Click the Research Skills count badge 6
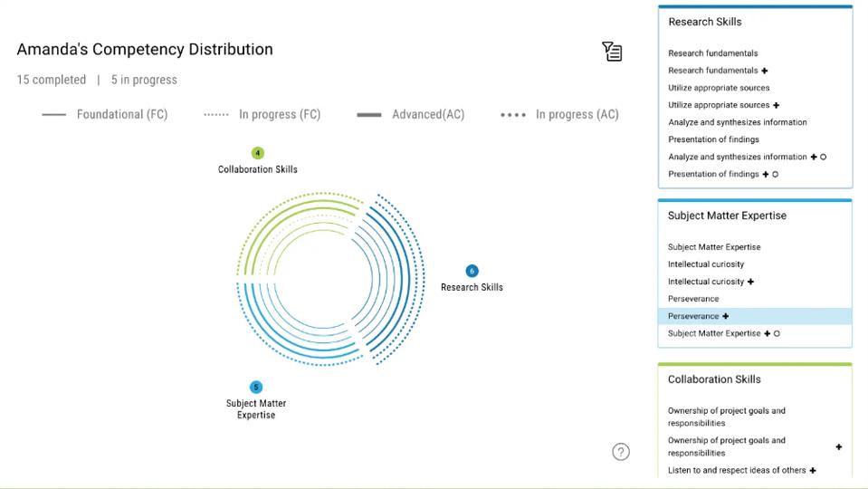Screen dimensions: 868x489 coord(472,271)
